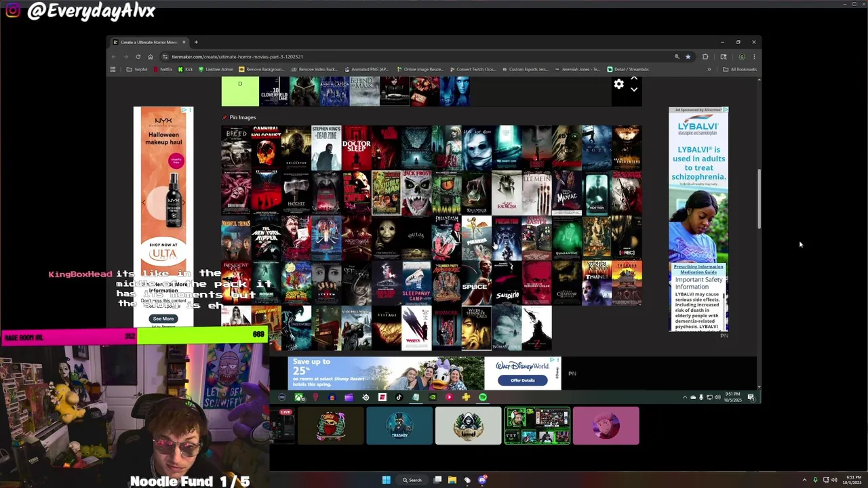Pick the Breed movie poster
The height and width of the screenshot is (488, 868).
click(x=236, y=147)
